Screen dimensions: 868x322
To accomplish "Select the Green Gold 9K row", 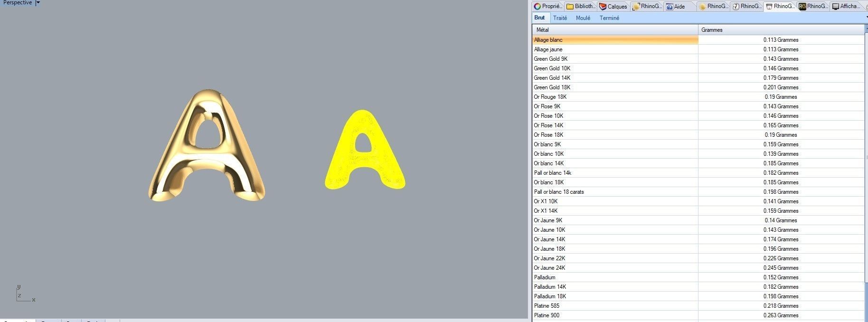I will click(698, 59).
